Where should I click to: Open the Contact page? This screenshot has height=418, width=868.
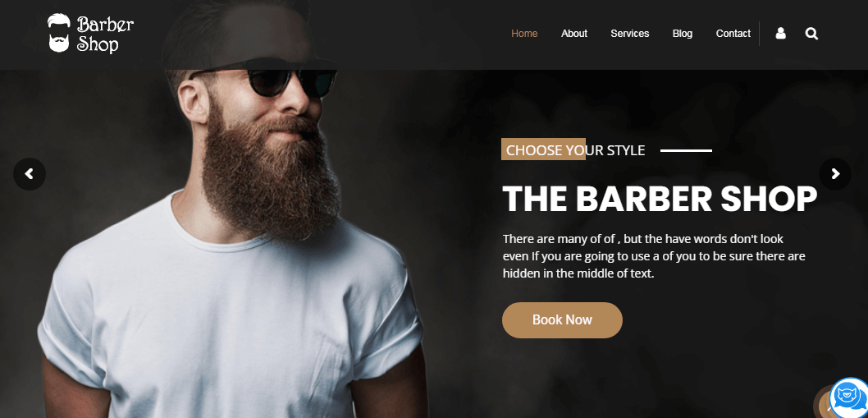(x=733, y=34)
